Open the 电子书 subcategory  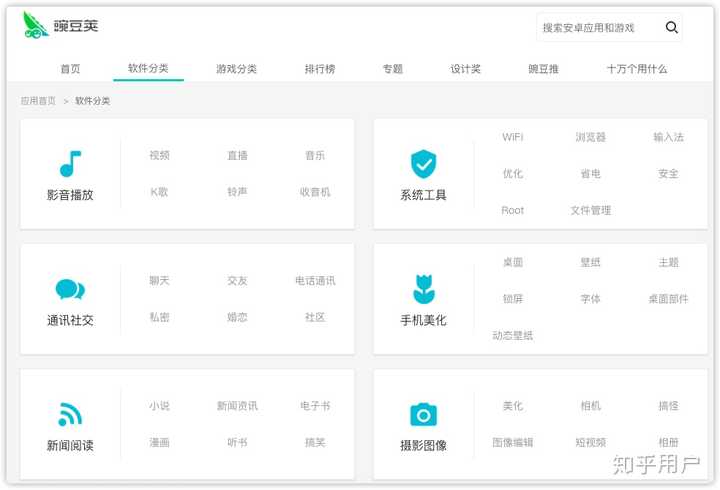click(315, 406)
